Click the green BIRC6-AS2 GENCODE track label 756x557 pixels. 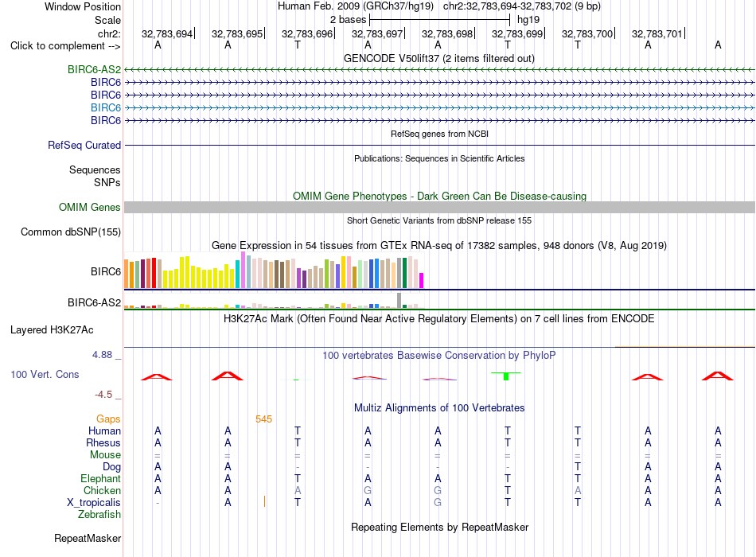(94, 69)
